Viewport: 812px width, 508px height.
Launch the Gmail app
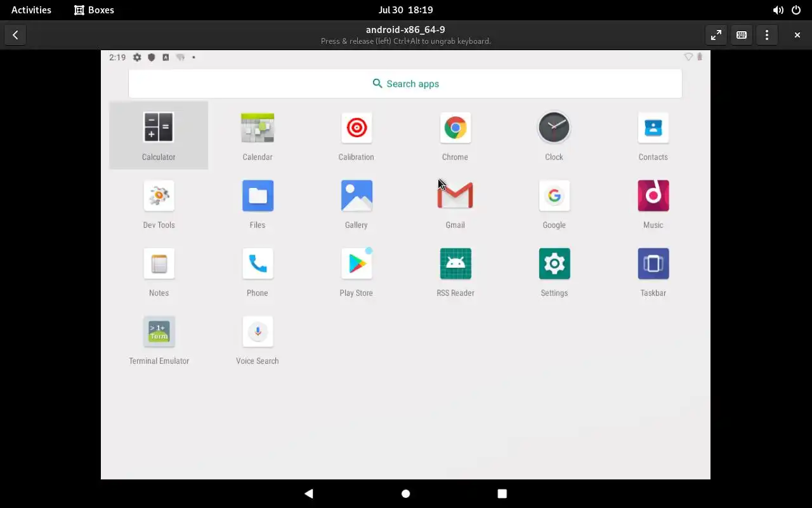tap(455, 203)
